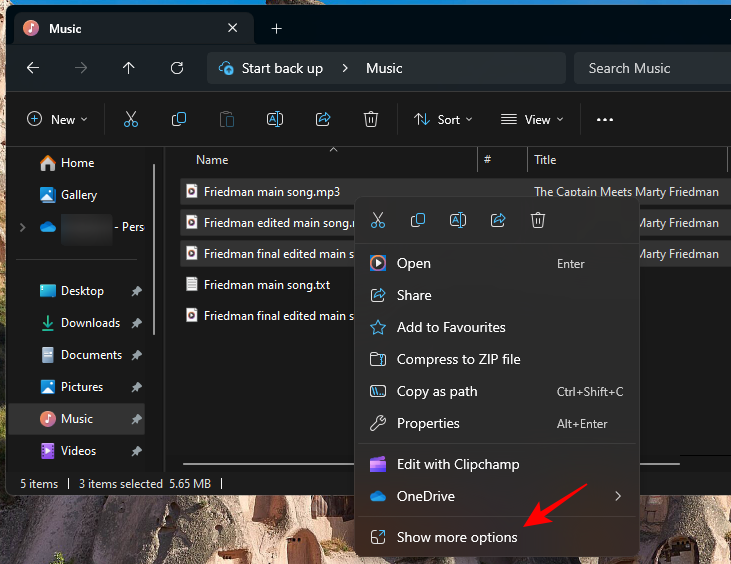Click the Share icon in the toolbar

[323, 119]
